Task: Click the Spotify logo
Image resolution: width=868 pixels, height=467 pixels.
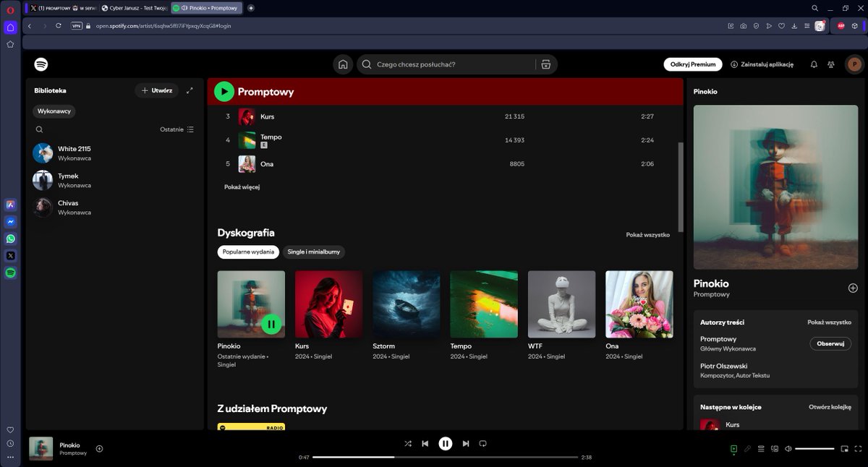Action: click(x=41, y=64)
